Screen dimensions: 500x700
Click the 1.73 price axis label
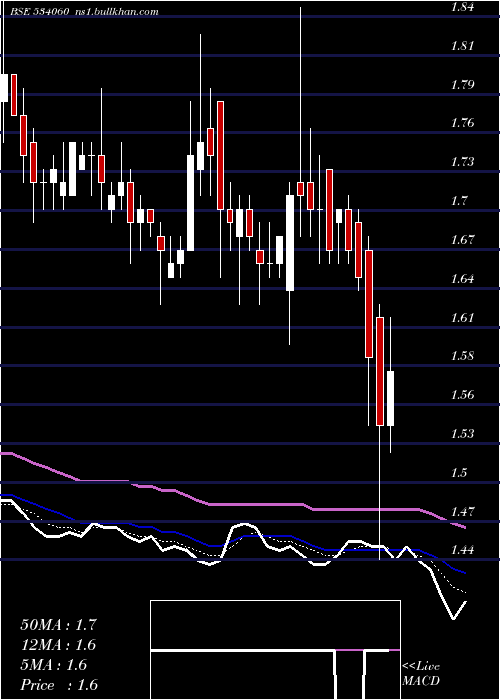coord(462,162)
